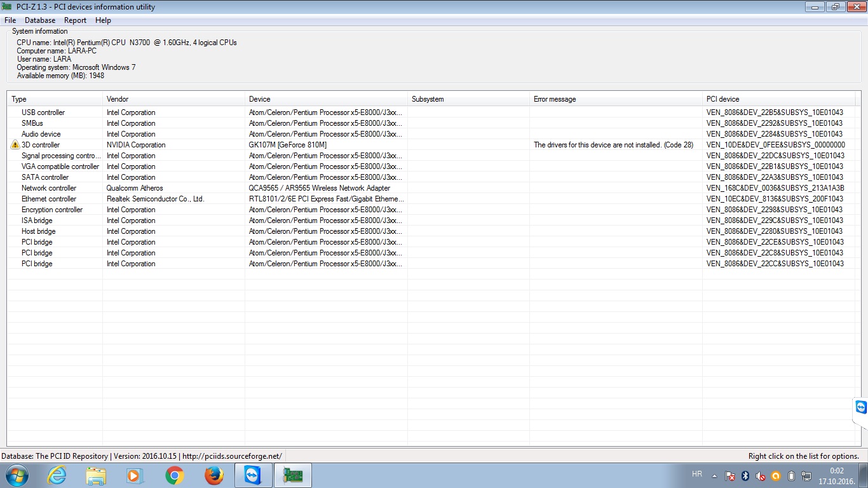This screenshot has width=868, height=488.
Task: Launch Google Chrome from the taskbar
Action: (174, 475)
